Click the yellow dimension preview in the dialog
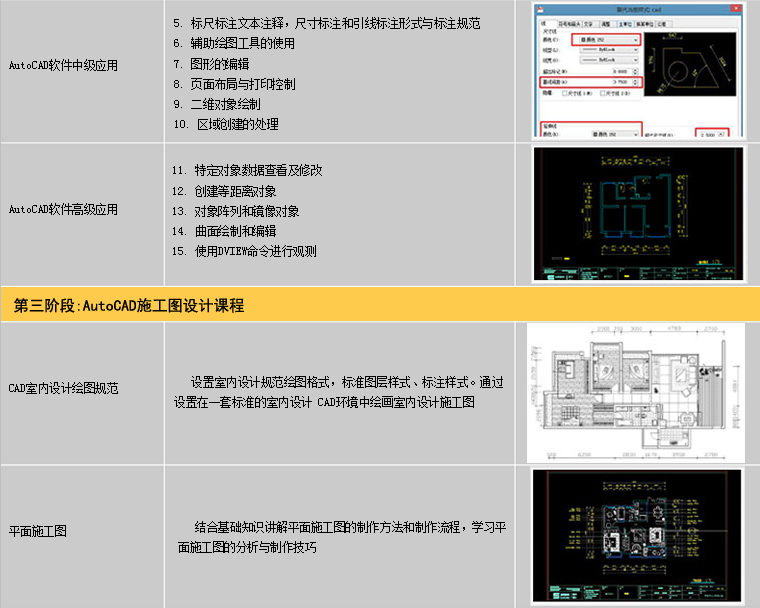The image size is (760, 608). point(688,62)
